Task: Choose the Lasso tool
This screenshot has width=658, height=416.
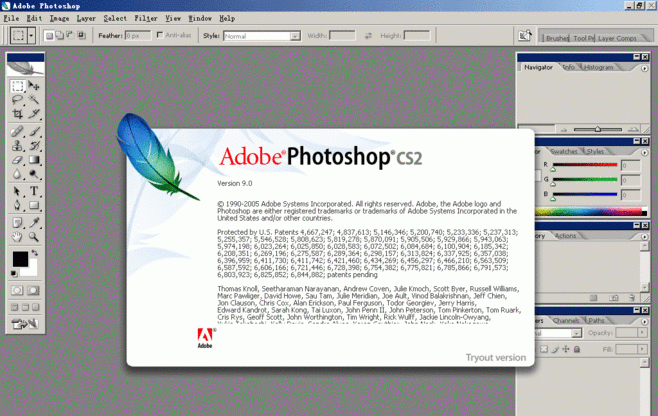Action: 17,100
